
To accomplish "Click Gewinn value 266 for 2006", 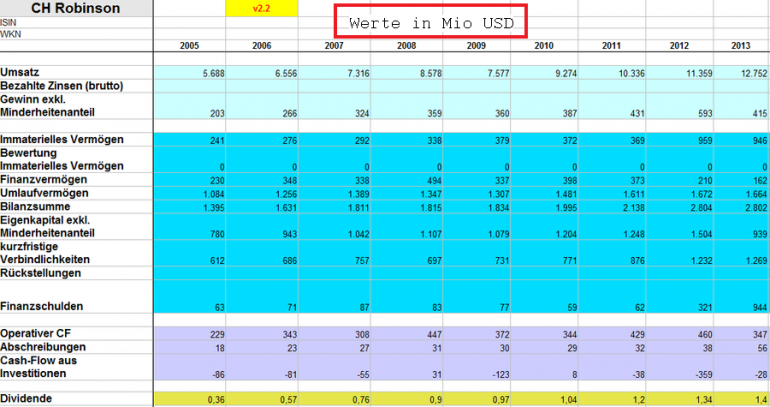I will point(290,113).
